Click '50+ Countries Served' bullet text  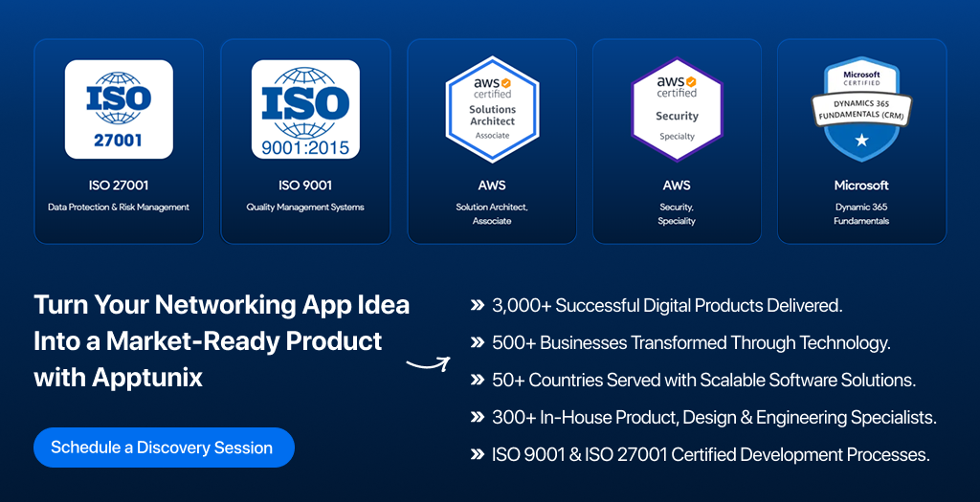pyautogui.click(x=703, y=381)
